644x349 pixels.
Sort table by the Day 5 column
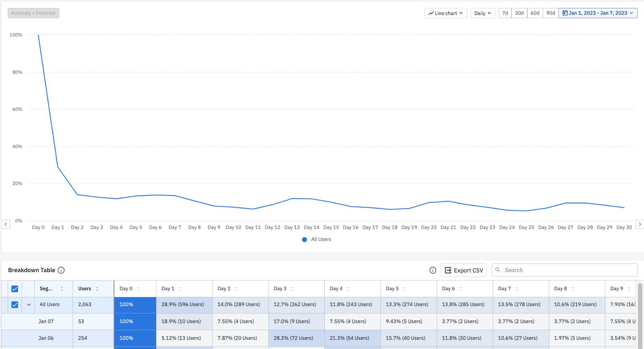click(x=405, y=289)
